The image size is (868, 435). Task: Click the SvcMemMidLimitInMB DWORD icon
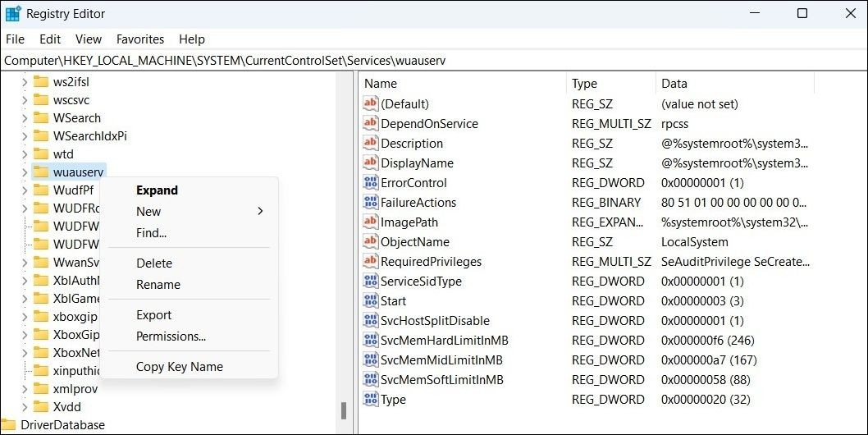(370, 359)
